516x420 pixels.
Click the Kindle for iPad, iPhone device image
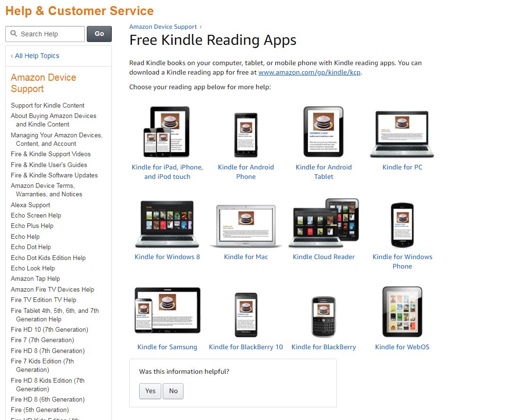[x=167, y=132]
